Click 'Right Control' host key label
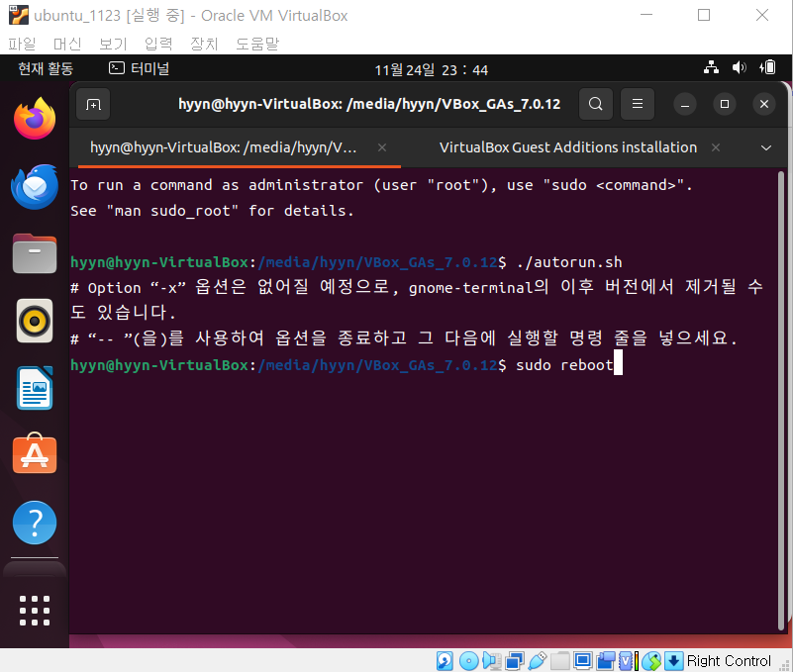Screen dimensions: 793x672 pyautogui.click(x=729, y=661)
